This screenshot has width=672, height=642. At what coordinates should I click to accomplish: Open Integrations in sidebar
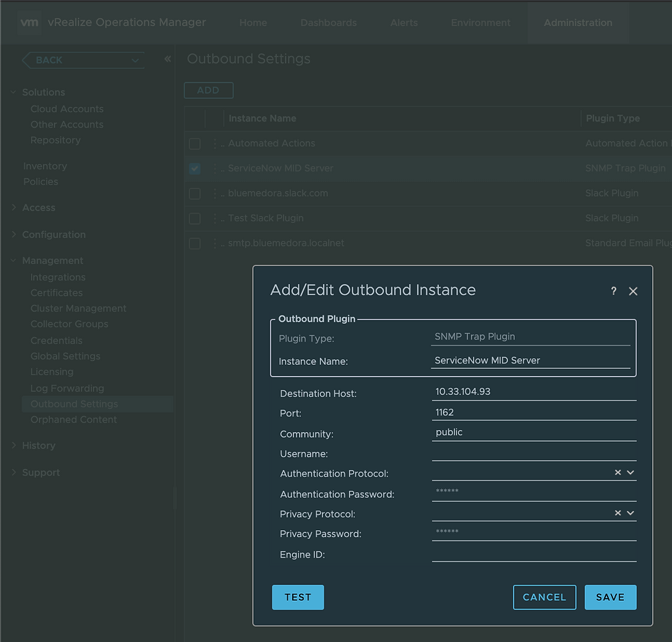click(58, 277)
